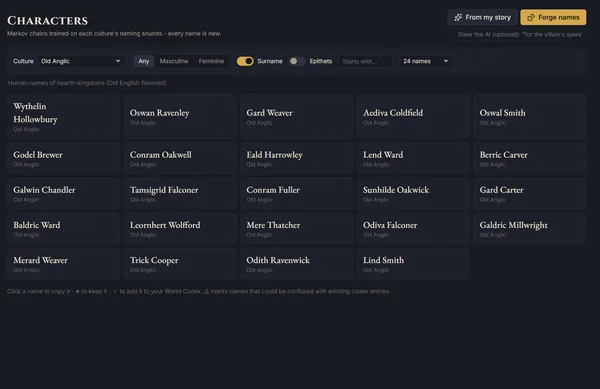Copy the name Eald Harrowley
Viewport: 600px width, 389px height.
click(x=274, y=155)
